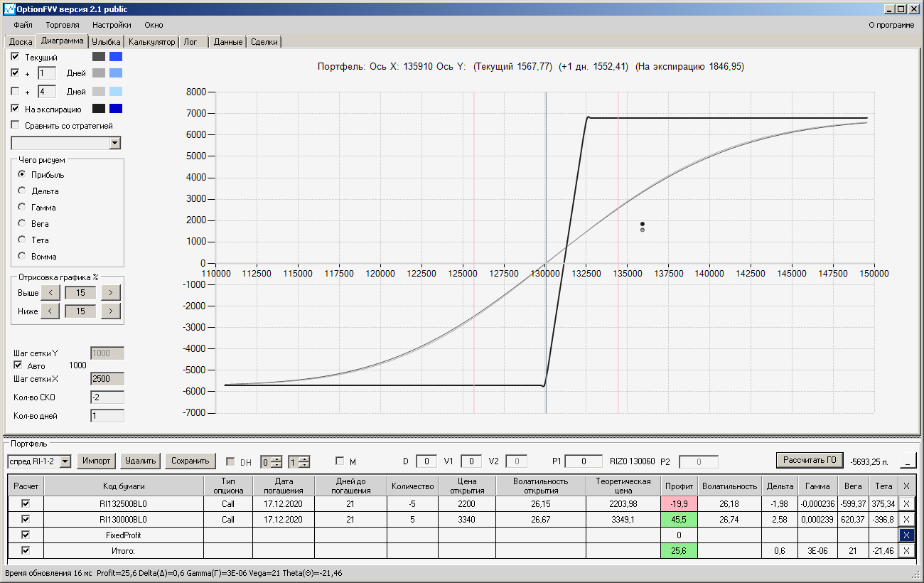This screenshot has width=924, height=583.
Task: Select the Прибыль radio button
Action: pyautogui.click(x=22, y=174)
